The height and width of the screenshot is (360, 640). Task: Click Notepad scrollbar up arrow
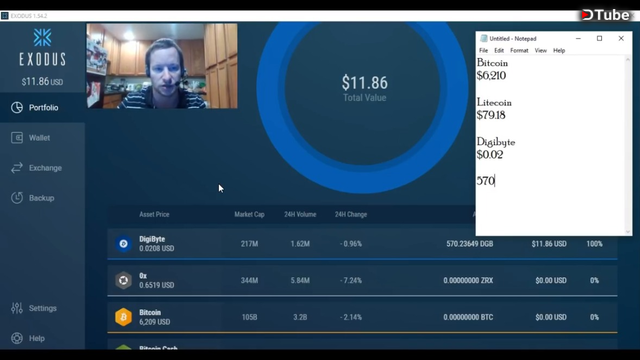pyautogui.click(x=628, y=60)
